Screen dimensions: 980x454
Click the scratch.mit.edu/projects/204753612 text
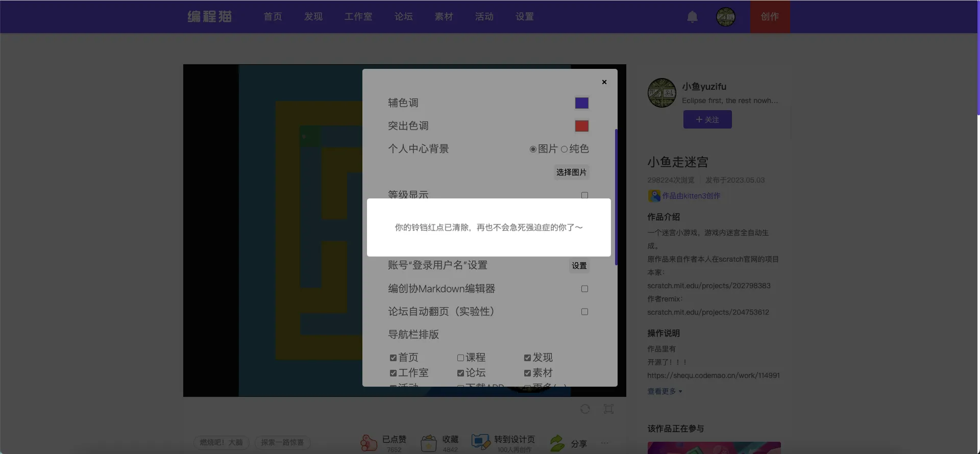coord(708,312)
